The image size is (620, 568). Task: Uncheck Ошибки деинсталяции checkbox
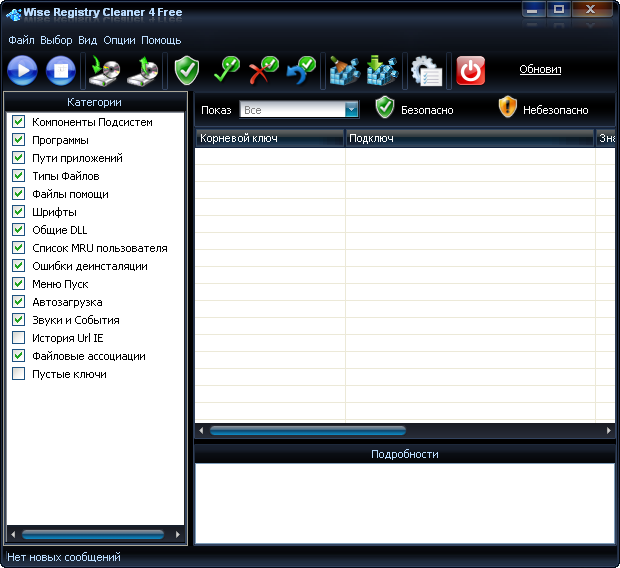(x=19, y=265)
